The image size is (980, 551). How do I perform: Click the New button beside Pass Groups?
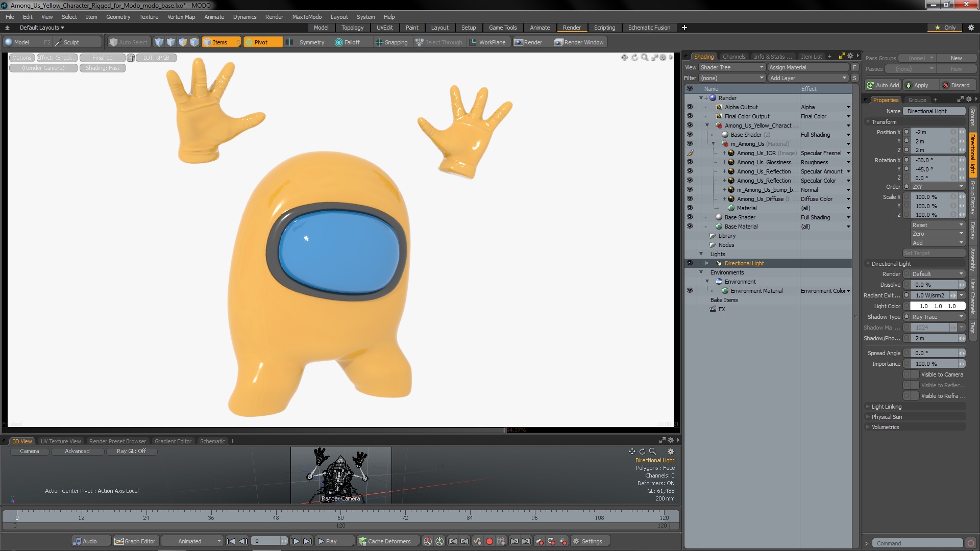956,58
